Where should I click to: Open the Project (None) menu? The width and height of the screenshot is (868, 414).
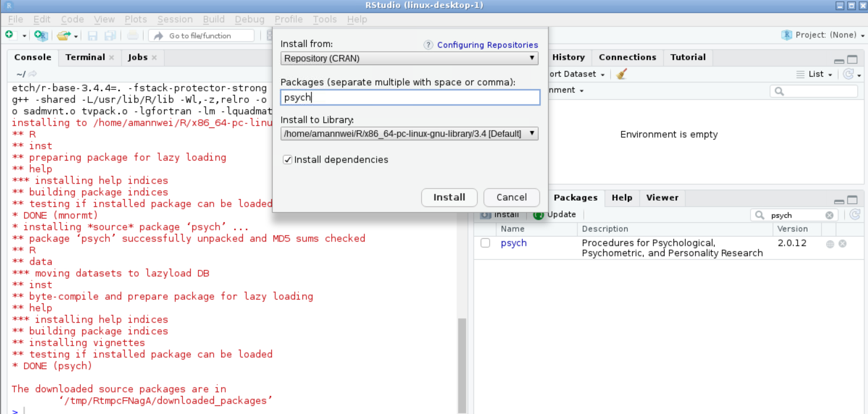point(823,35)
